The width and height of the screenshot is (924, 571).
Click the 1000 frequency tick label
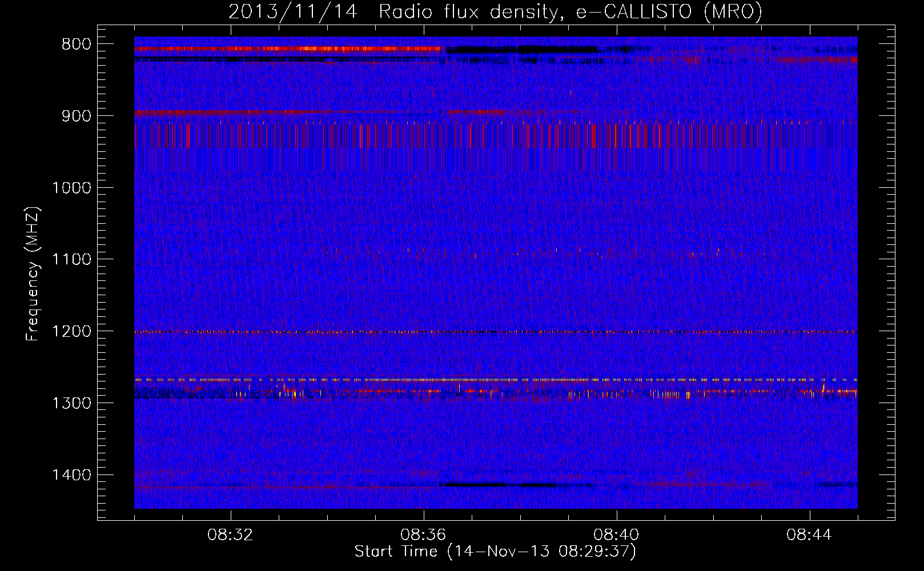71,188
